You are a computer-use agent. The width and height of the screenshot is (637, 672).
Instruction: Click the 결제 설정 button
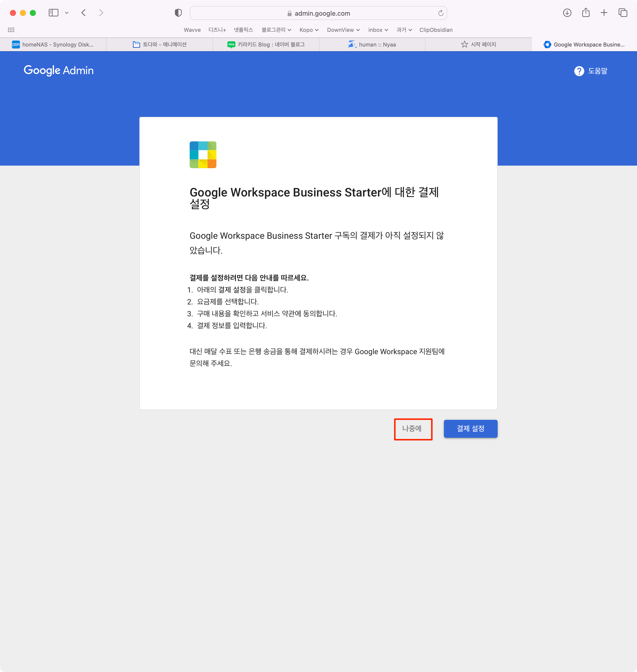point(470,429)
